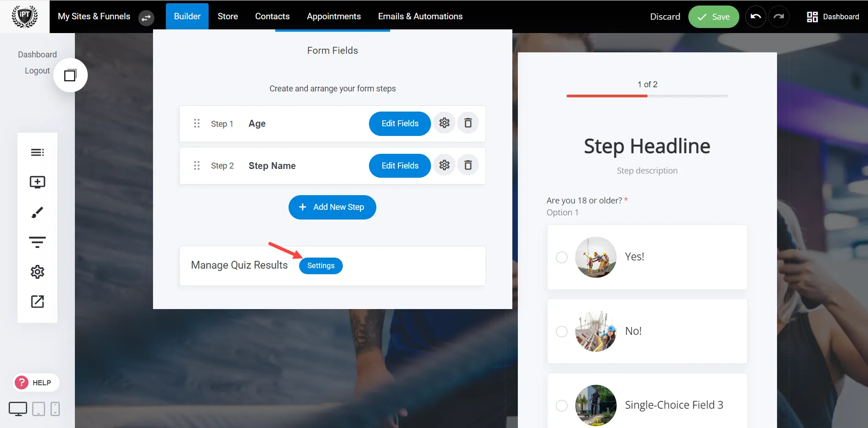This screenshot has width=868, height=428.
Task: Switch to mobile preview mode
Action: [55, 409]
